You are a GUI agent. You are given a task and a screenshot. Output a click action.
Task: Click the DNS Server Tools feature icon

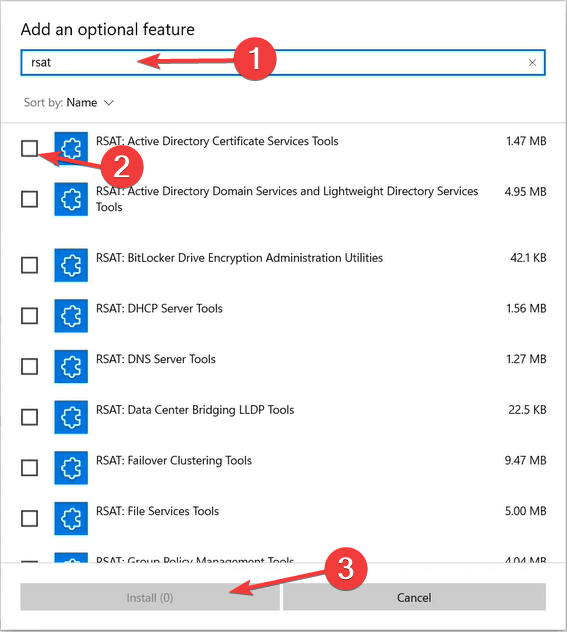point(71,366)
